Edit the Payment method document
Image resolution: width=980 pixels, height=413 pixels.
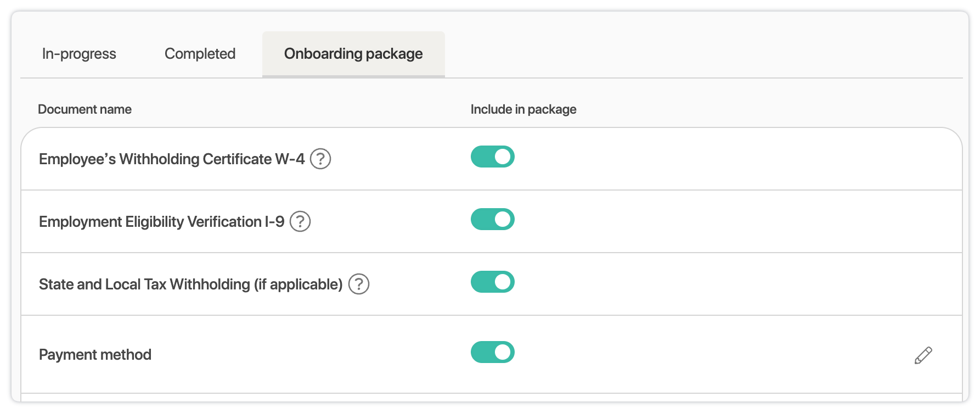click(x=923, y=355)
